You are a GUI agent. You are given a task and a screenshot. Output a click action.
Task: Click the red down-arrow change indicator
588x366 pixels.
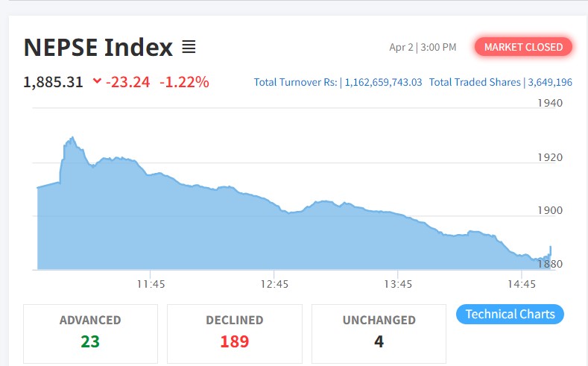pos(97,81)
